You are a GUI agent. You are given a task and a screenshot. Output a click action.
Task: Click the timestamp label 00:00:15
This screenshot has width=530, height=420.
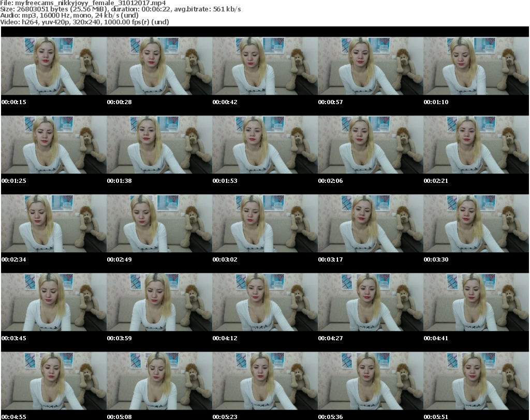pyautogui.click(x=14, y=102)
